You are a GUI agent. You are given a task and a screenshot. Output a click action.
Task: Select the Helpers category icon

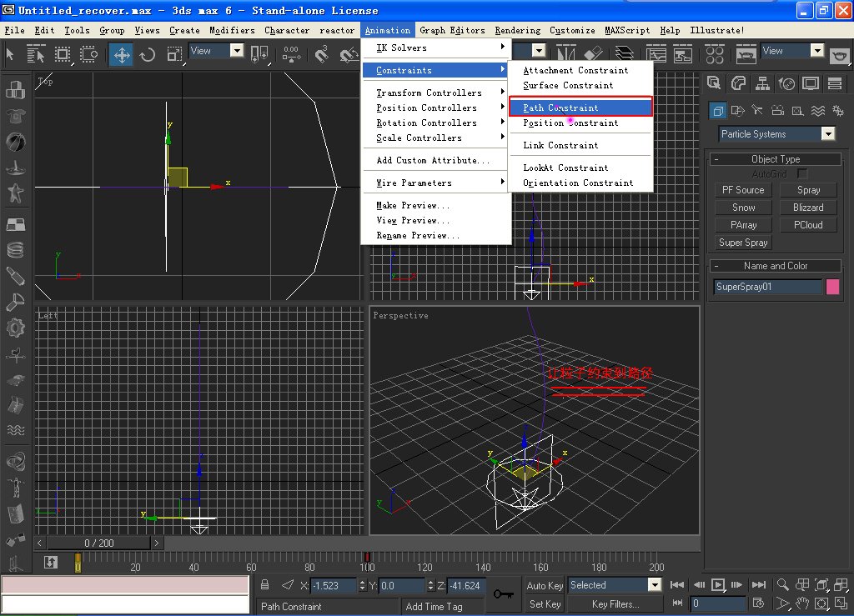pos(798,111)
